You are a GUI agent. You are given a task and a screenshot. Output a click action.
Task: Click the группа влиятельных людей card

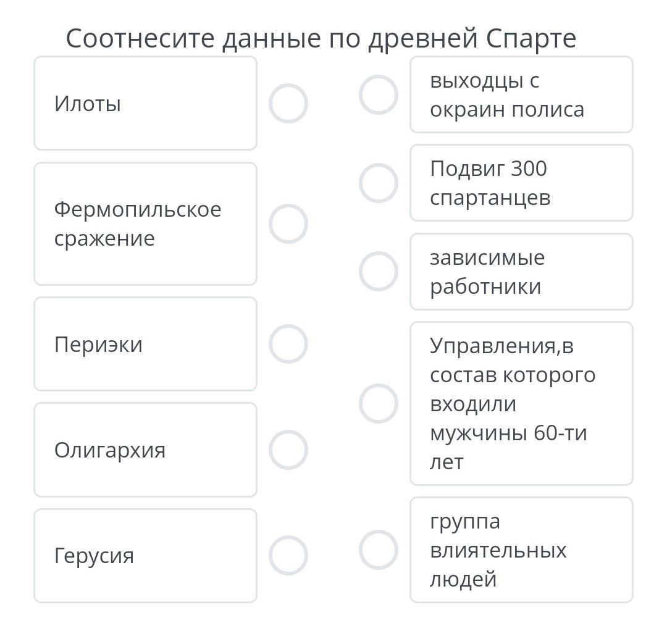(521, 550)
